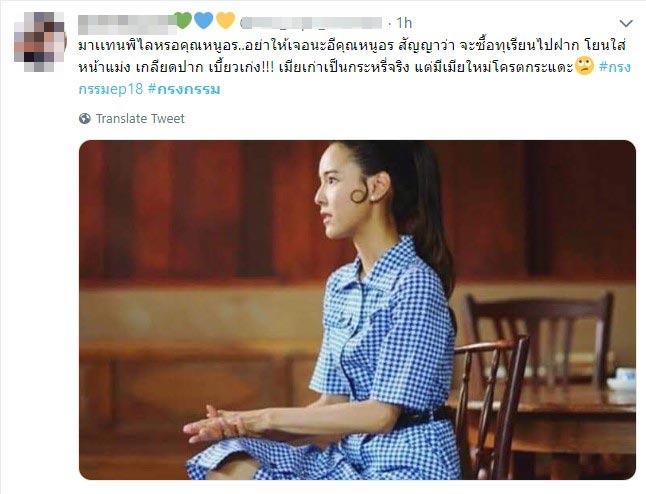646x494 pixels.
Task: Click the Translate Tweet link
Action: point(140,119)
